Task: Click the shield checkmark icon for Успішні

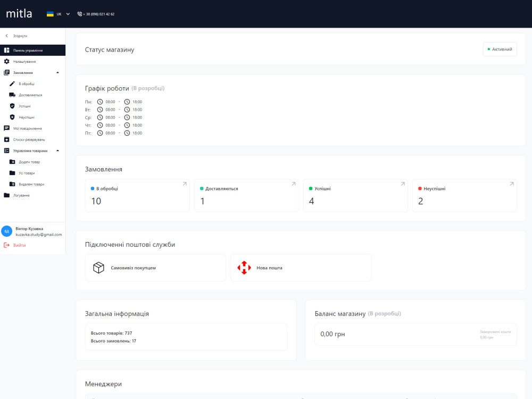Action: tap(12, 106)
